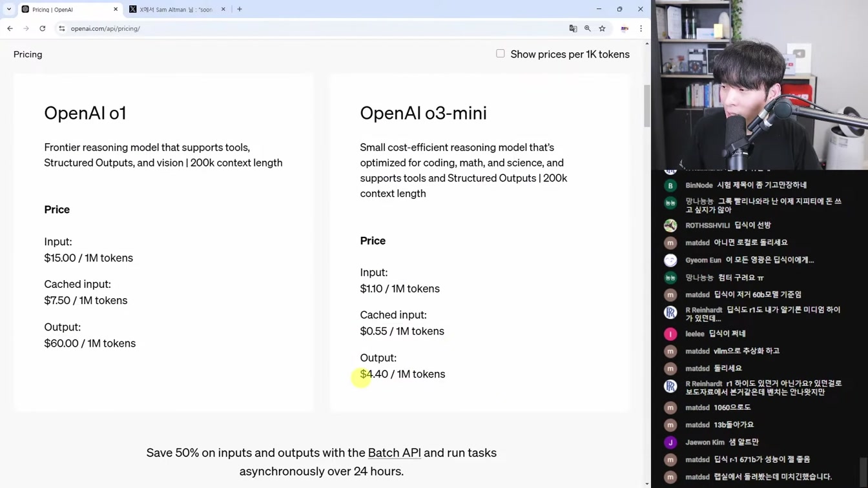Select the $15.00 / 1M tokens input price
868x488 pixels.
88,258
